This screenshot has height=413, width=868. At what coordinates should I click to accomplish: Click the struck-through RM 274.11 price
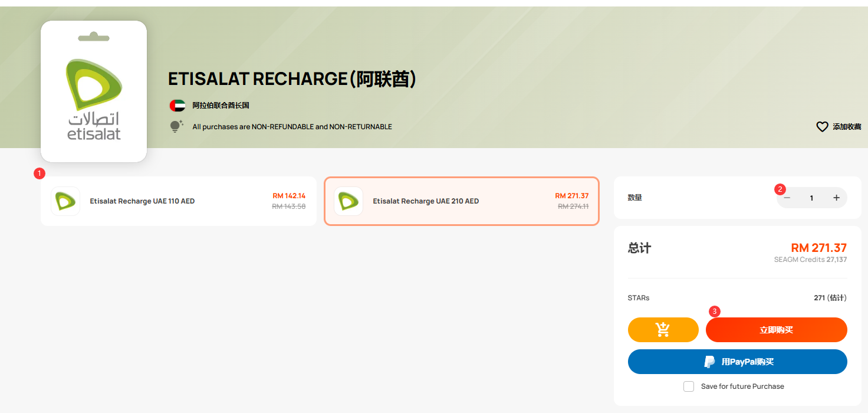click(573, 206)
